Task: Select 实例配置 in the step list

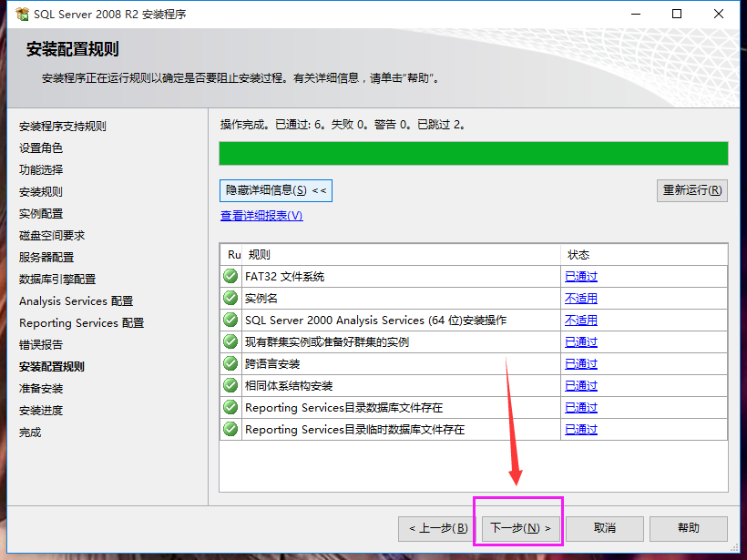Action: click(x=41, y=214)
